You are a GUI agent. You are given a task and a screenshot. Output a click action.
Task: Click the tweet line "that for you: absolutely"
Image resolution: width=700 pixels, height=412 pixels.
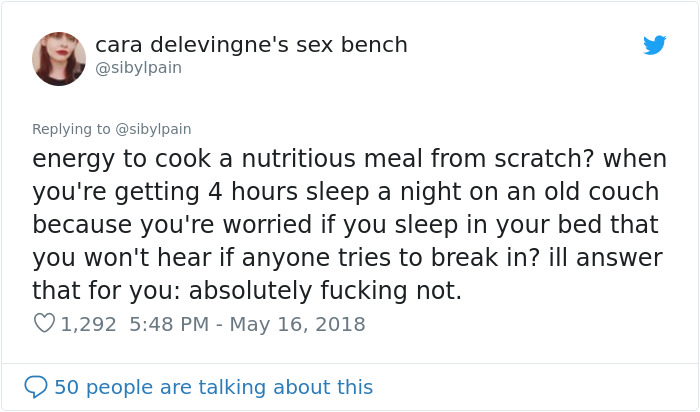(247, 291)
